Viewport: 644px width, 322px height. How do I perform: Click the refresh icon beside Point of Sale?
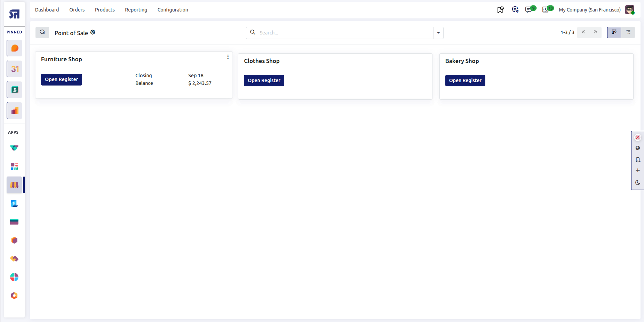[x=42, y=32]
